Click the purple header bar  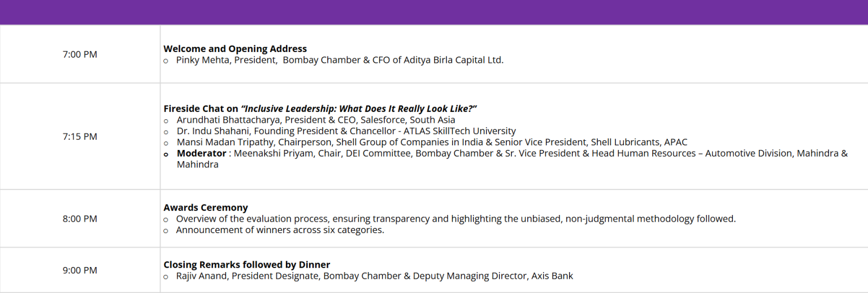(434, 12)
